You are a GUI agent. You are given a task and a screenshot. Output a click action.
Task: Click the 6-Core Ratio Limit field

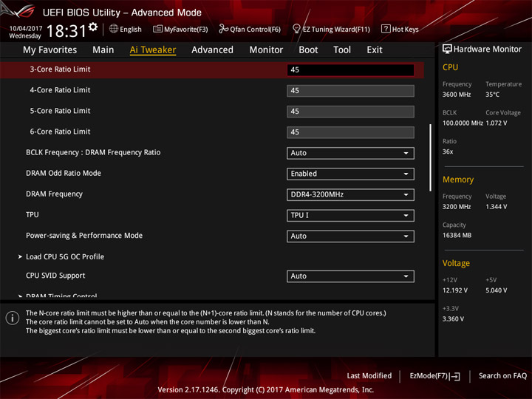(350, 132)
